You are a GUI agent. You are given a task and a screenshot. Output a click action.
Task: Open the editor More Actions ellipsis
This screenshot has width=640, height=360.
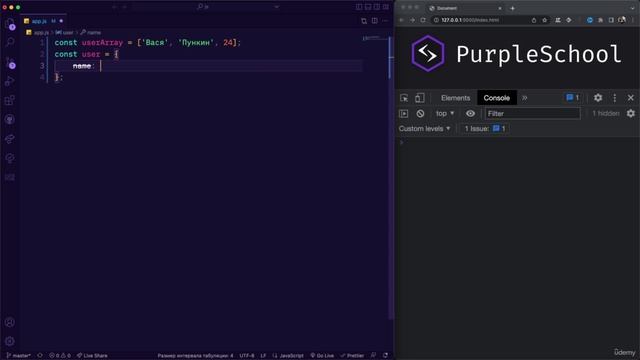(x=385, y=21)
